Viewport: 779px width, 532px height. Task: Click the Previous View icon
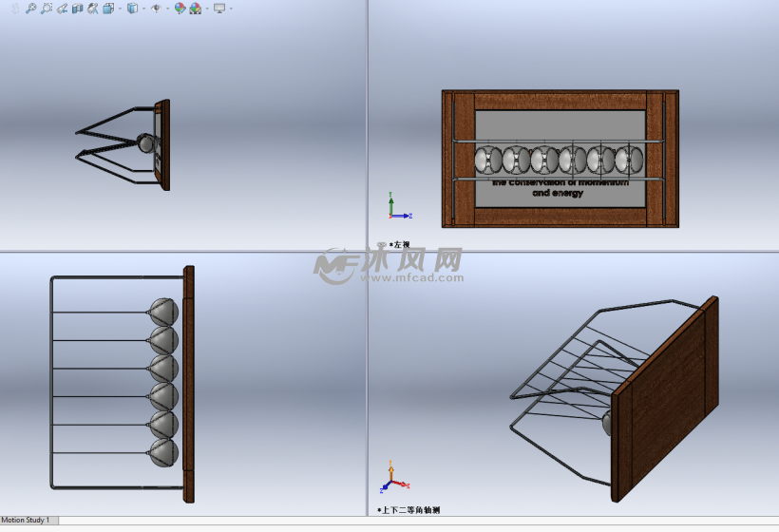coord(62,9)
